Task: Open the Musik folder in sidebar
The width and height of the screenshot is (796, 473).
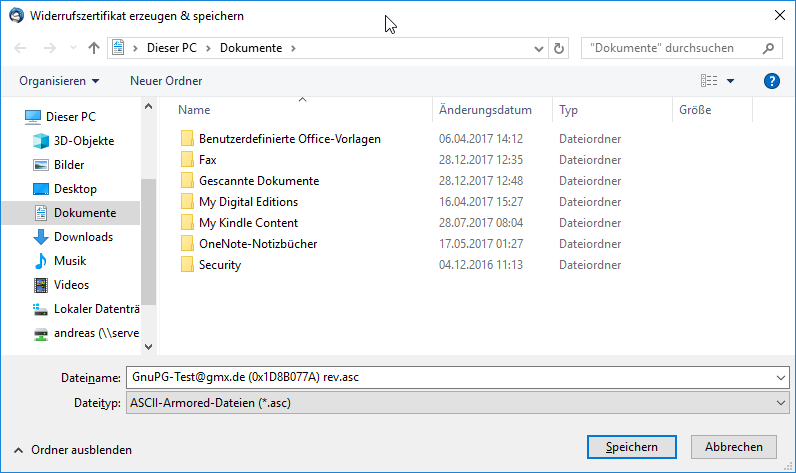Action: tap(71, 261)
